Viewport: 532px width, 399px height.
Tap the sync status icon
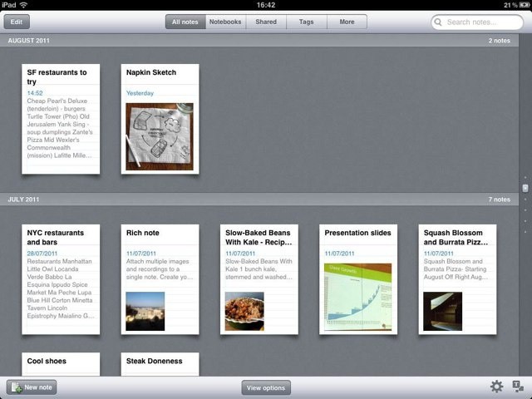(518, 387)
